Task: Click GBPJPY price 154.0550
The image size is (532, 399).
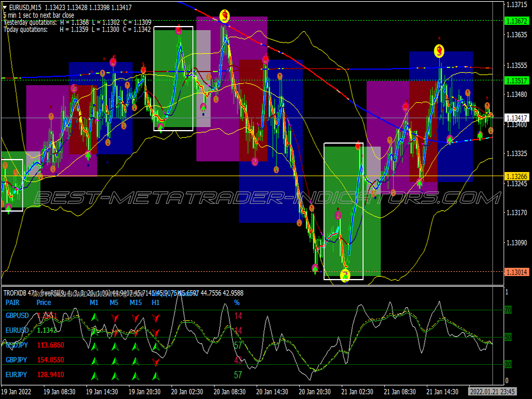Action: tap(51, 359)
